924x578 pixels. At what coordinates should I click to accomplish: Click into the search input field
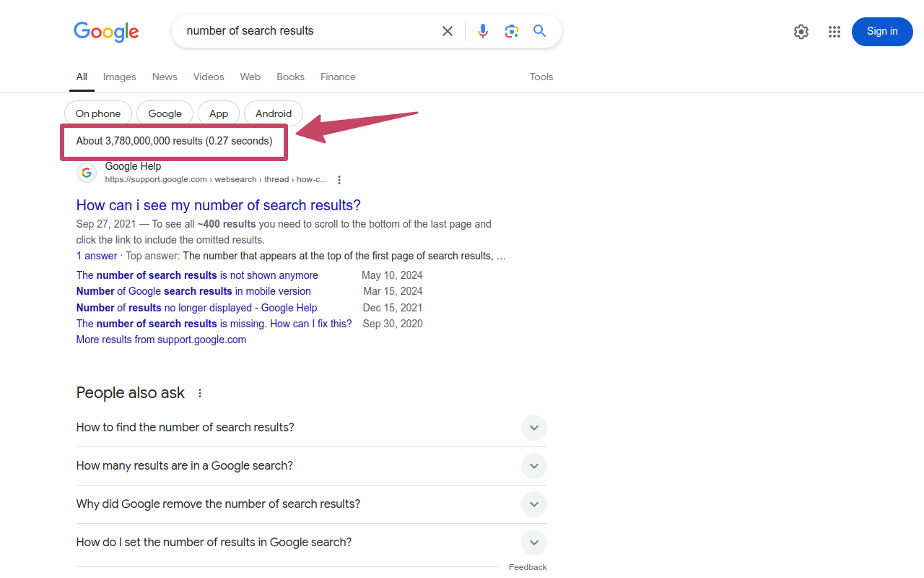[307, 31]
